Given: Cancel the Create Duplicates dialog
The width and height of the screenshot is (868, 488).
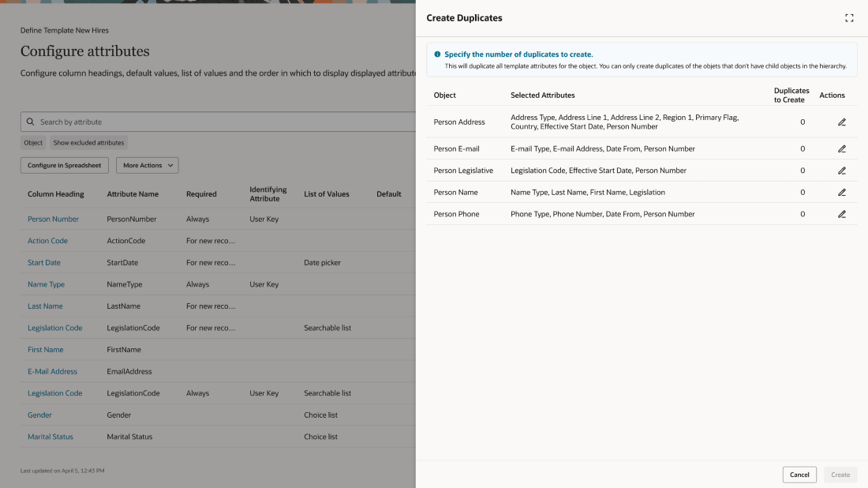Looking at the screenshot, I should 799,475.
